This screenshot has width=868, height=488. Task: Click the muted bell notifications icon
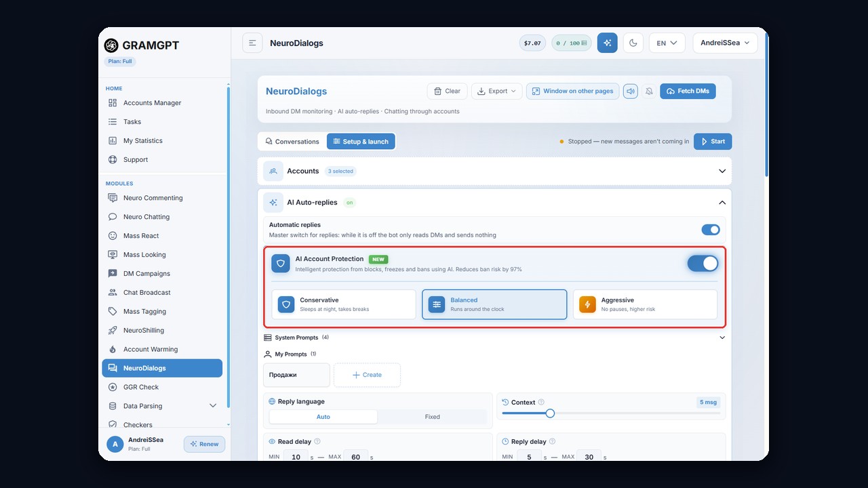(649, 91)
